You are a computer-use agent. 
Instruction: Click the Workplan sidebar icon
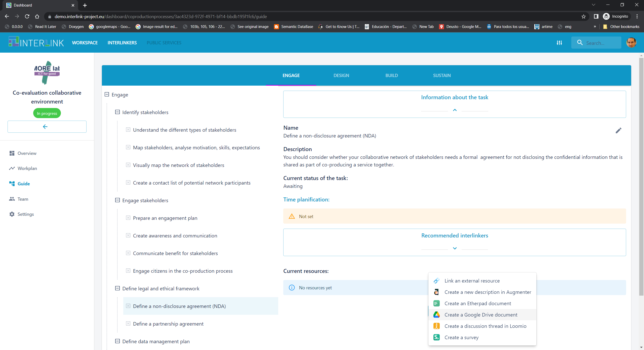point(12,168)
